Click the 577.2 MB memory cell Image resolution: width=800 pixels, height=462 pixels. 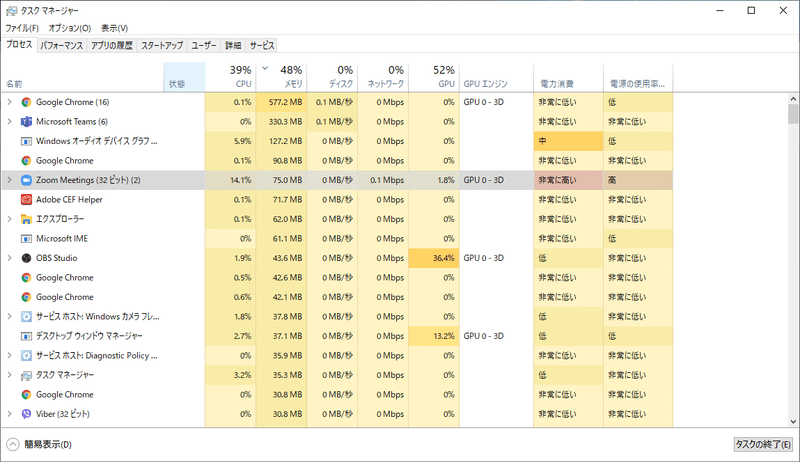pos(281,102)
